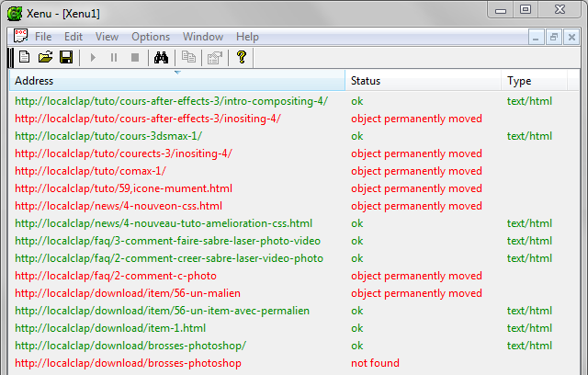
Task: Select the courects-3/inositing-4 URL row
Action: 123,153
